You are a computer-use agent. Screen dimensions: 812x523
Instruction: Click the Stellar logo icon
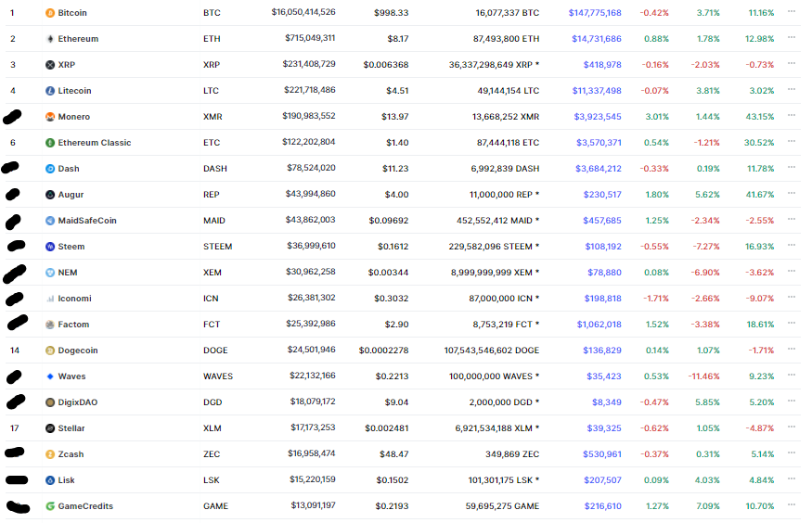coord(50,428)
